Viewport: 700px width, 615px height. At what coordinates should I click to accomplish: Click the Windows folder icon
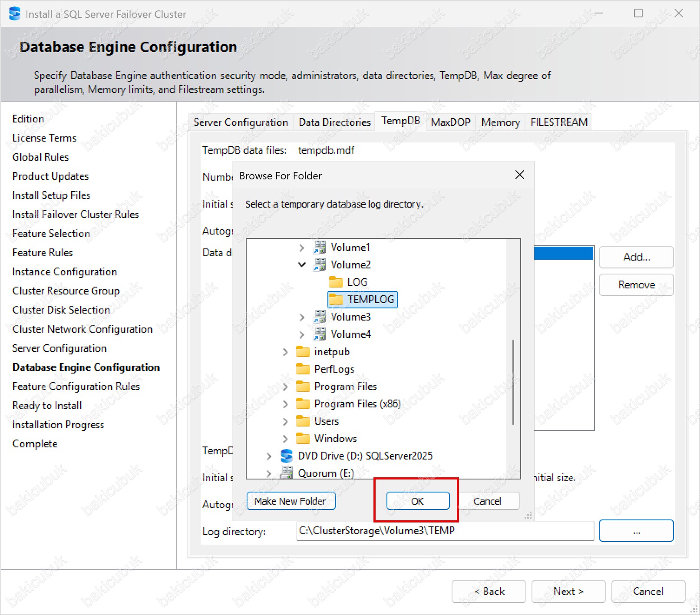303,438
